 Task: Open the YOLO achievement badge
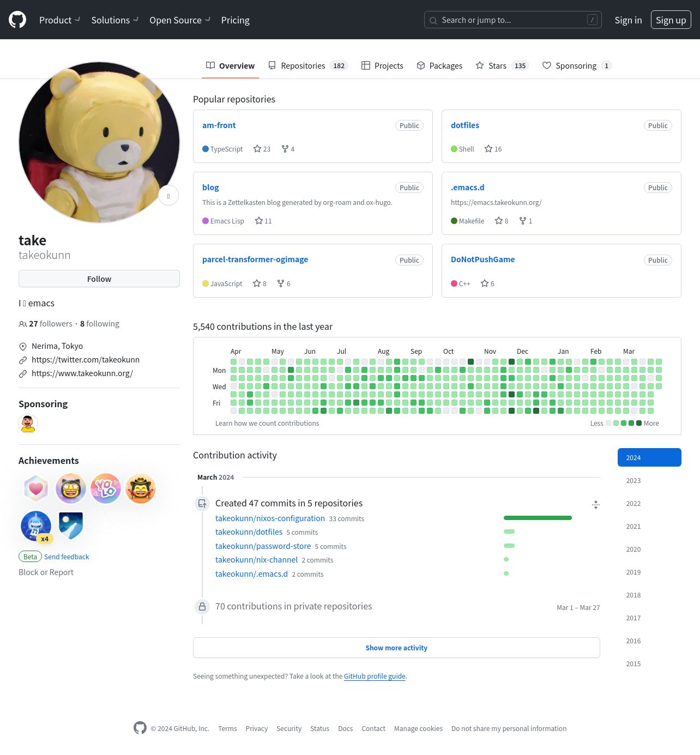pos(106,488)
